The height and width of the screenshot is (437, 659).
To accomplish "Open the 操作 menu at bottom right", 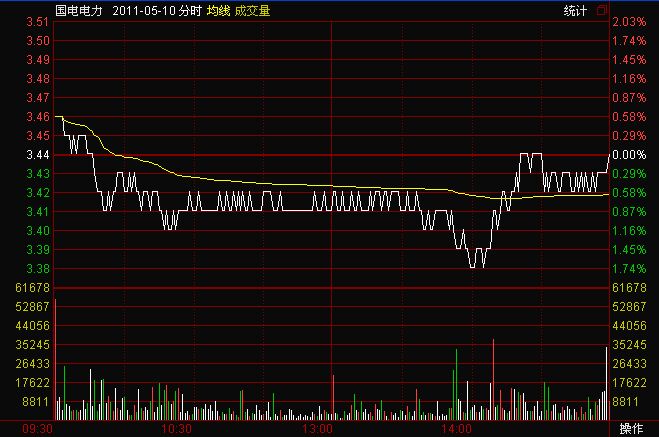I will (x=632, y=429).
